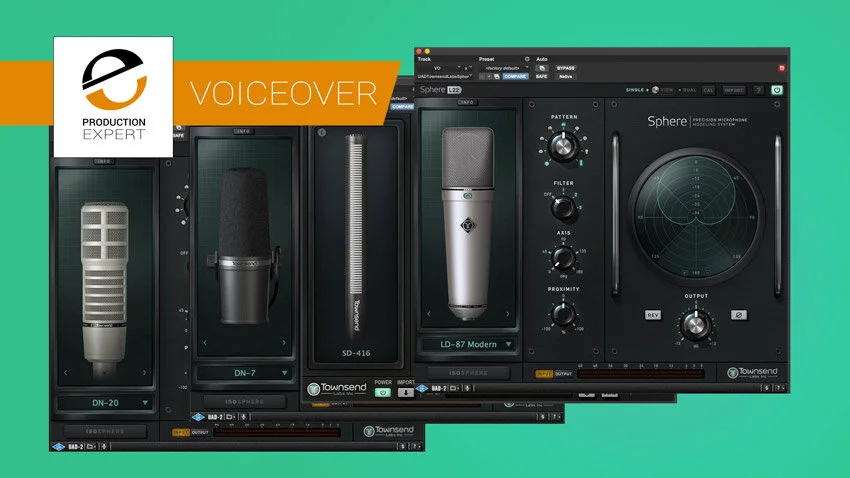
Task: Click the preset copy settings icon
Action: (x=497, y=76)
